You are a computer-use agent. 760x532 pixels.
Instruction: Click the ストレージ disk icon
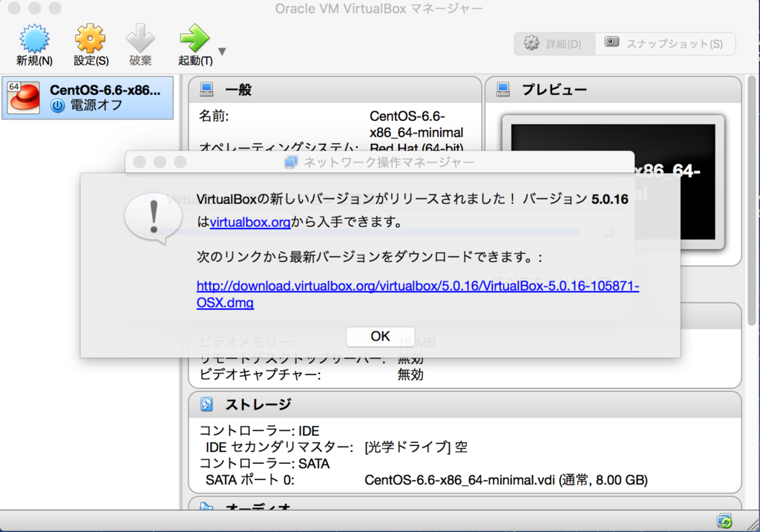207,404
